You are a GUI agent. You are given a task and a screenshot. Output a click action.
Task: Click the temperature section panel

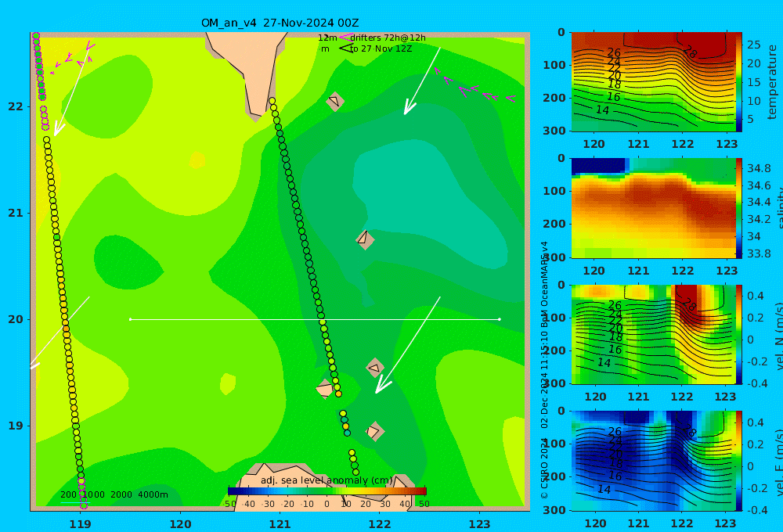tap(653, 82)
